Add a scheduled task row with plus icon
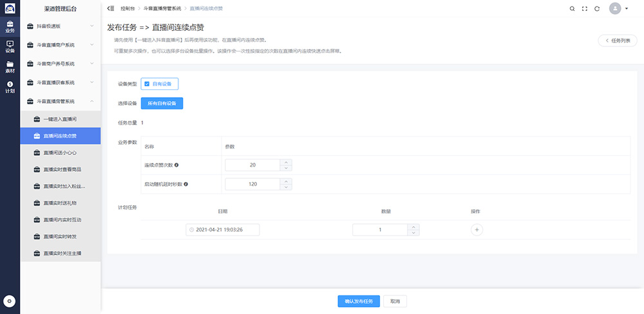Image resolution: width=644 pixels, height=314 pixels. point(477,230)
